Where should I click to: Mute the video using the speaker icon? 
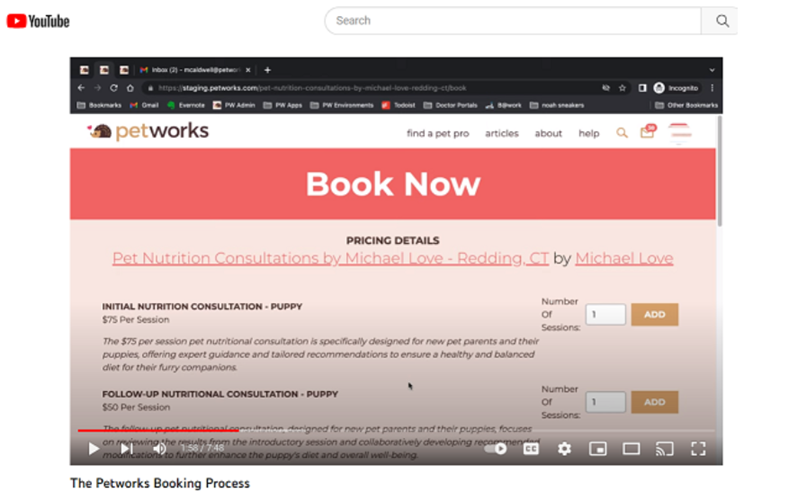point(159,448)
